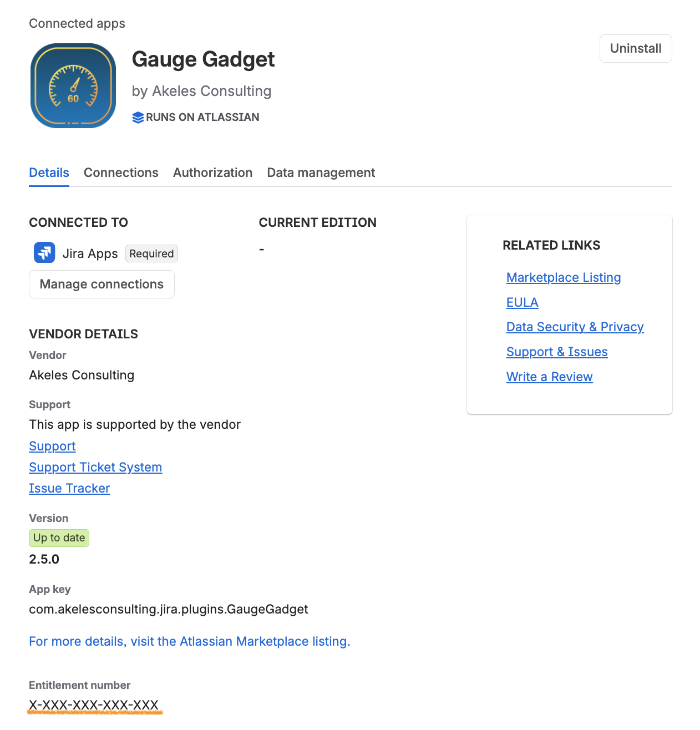700x730 pixels.
Task: Click the by Akeles Consulting subtitle
Action: pyautogui.click(x=201, y=91)
